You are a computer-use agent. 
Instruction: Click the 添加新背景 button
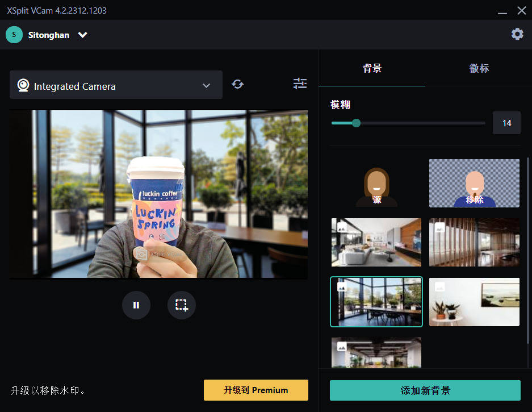(425, 390)
